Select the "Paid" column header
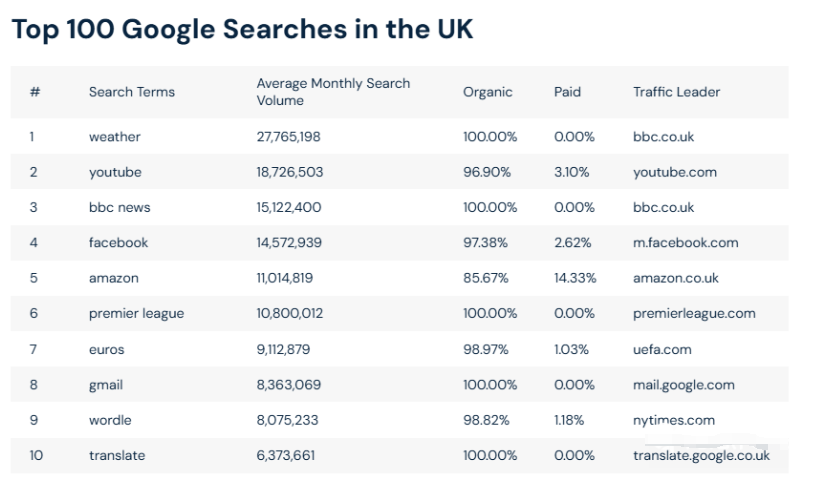Viewport: 821px width, 494px height. (567, 92)
